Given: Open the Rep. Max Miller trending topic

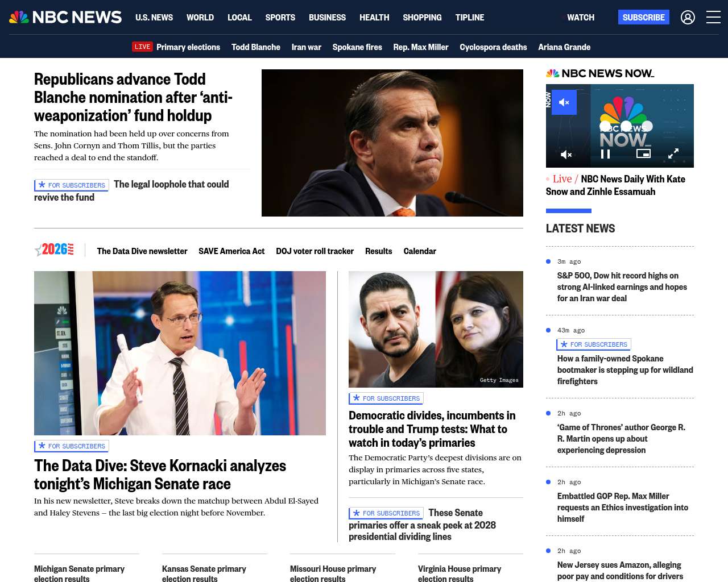Looking at the screenshot, I should [x=421, y=47].
